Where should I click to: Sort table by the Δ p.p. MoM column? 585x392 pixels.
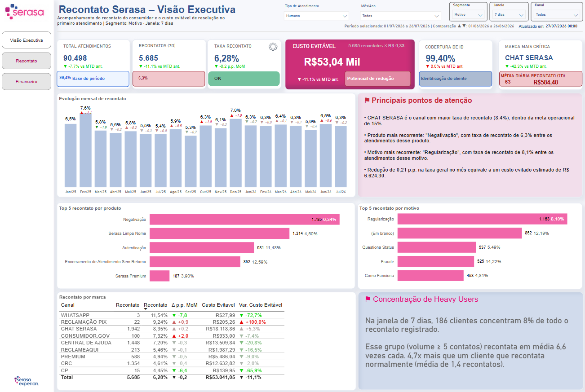(x=185, y=305)
